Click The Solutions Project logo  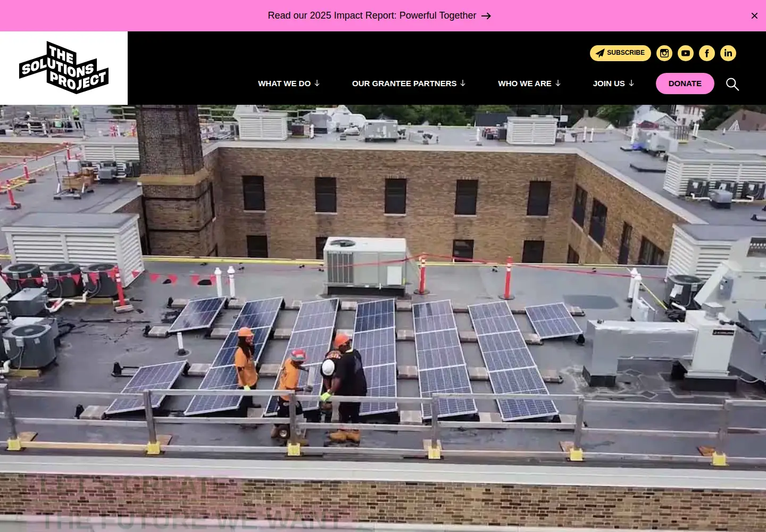tap(64, 68)
